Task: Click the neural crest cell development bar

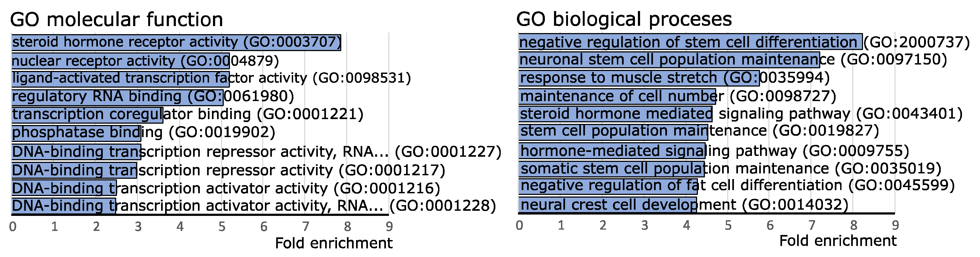Action: pyautogui.click(x=608, y=205)
